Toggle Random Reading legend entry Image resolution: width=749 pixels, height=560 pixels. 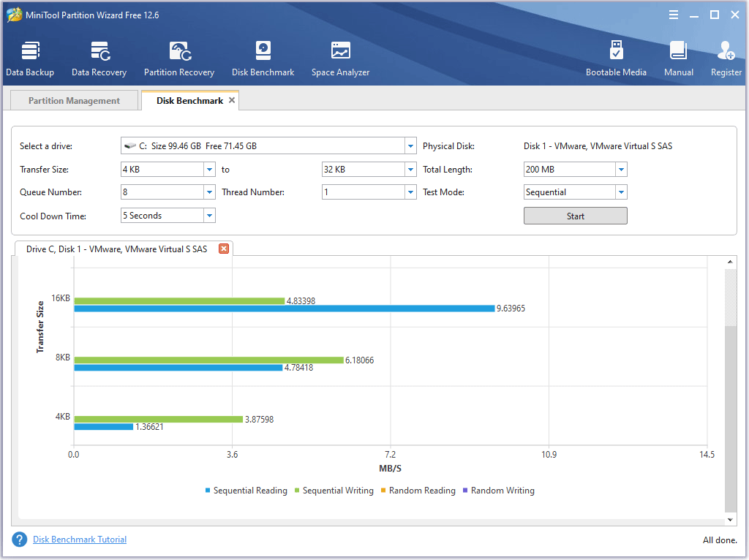(x=418, y=491)
